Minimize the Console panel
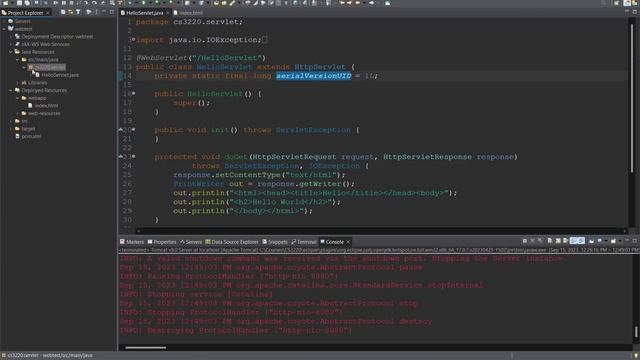 point(627,241)
